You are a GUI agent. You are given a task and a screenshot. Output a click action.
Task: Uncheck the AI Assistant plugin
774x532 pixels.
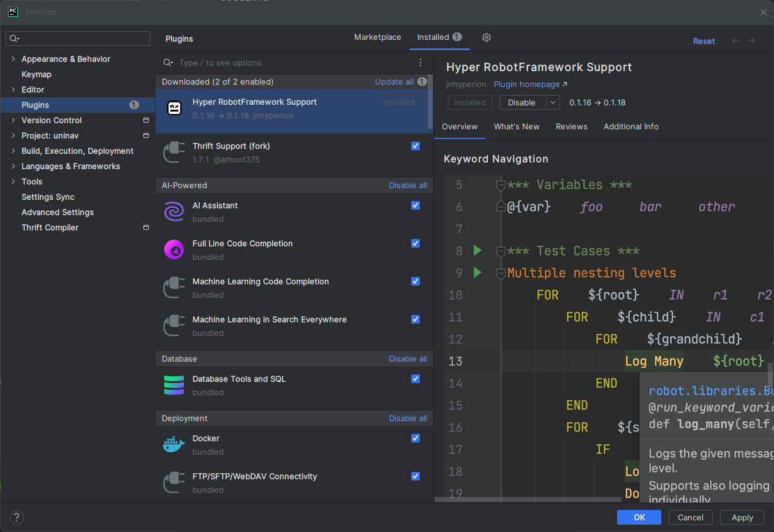tap(415, 205)
